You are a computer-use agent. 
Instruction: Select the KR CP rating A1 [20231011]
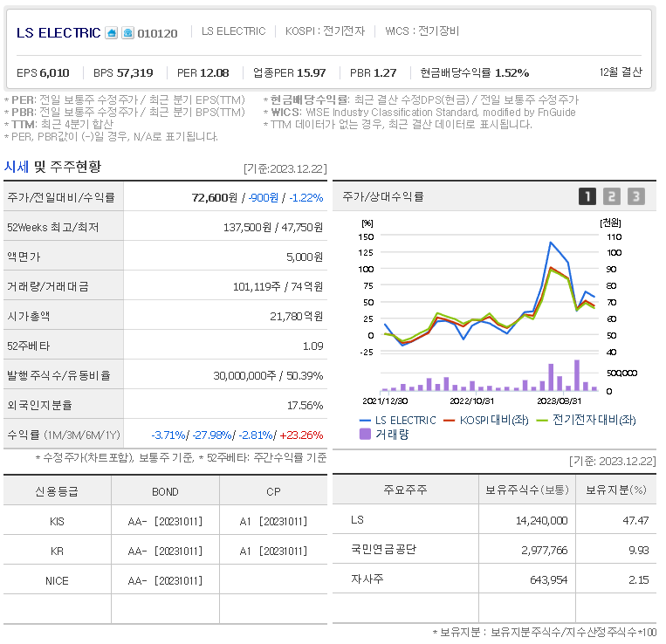273,551
